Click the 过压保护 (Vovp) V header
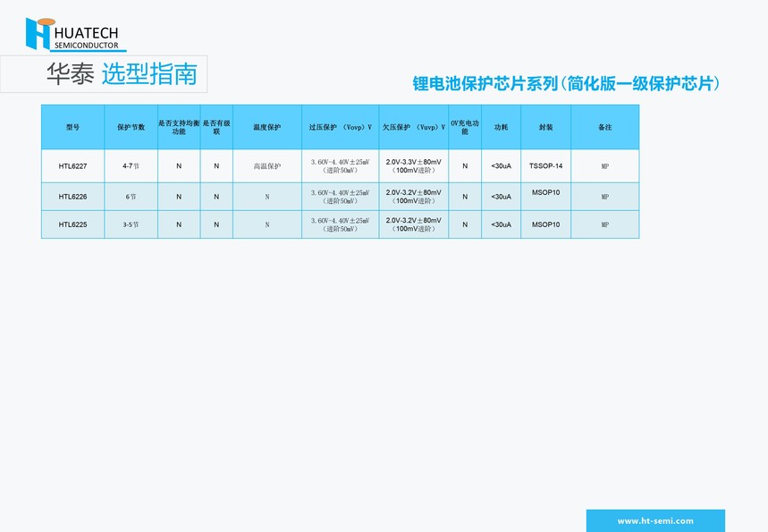Screen dimensions: 768x532 coord(341,127)
